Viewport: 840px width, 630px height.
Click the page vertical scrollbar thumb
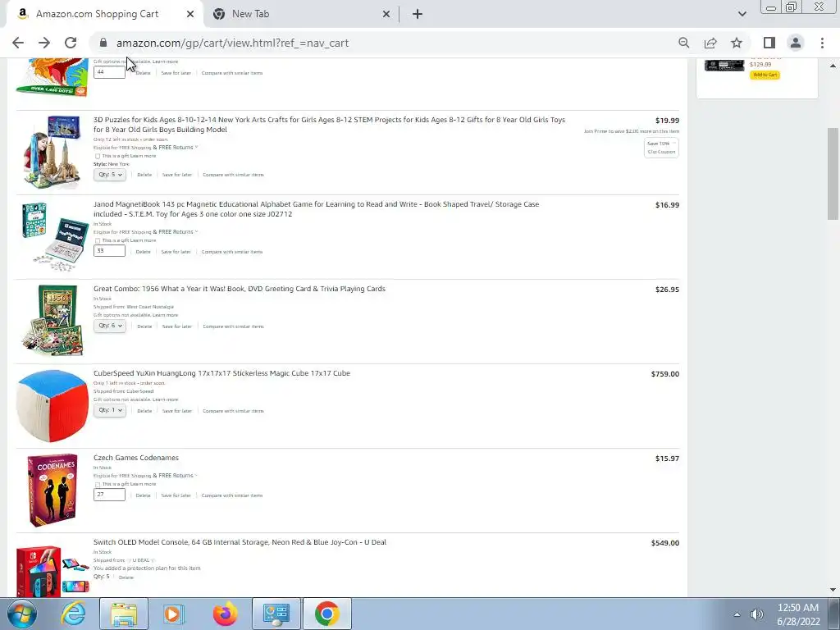833,174
